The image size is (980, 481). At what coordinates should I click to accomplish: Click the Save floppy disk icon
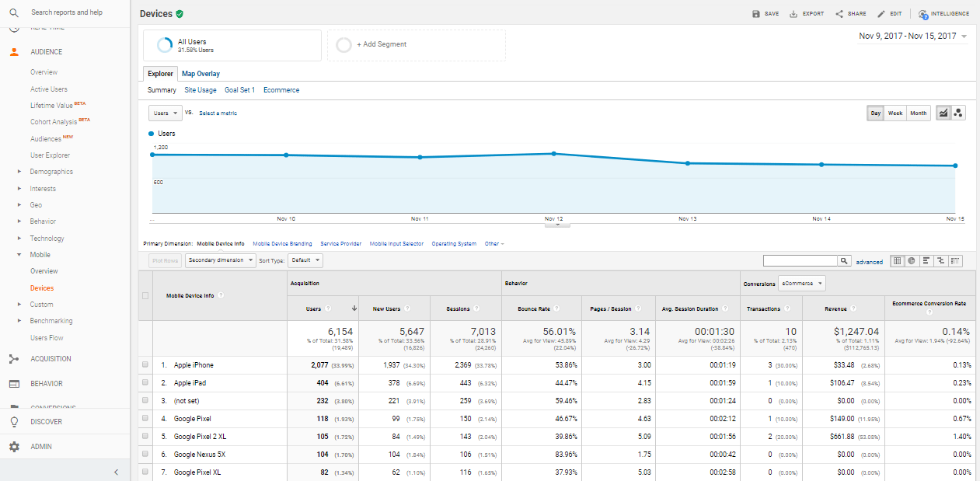(756, 14)
